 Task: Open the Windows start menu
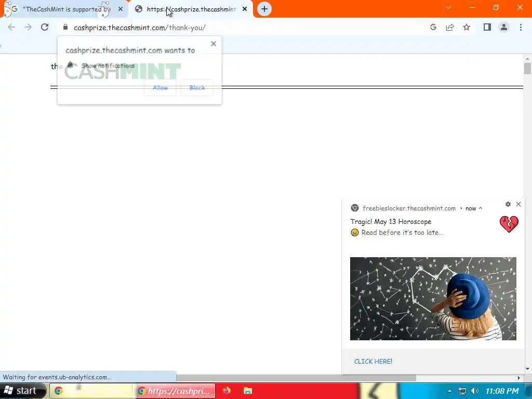(22, 391)
